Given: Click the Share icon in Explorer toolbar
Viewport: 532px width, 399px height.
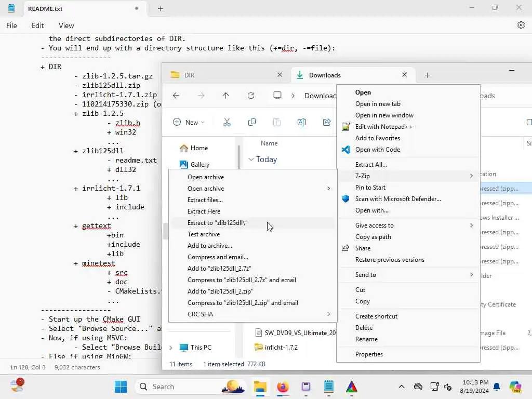Looking at the screenshot, I should tap(327, 123).
